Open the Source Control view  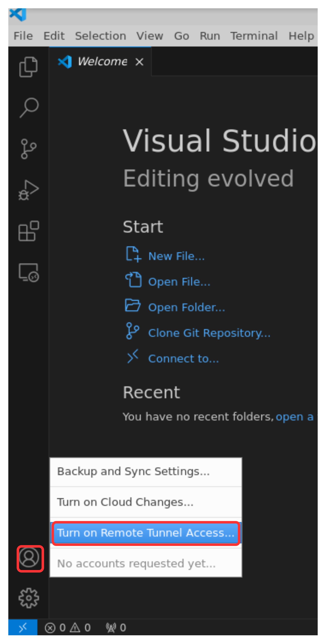click(28, 149)
